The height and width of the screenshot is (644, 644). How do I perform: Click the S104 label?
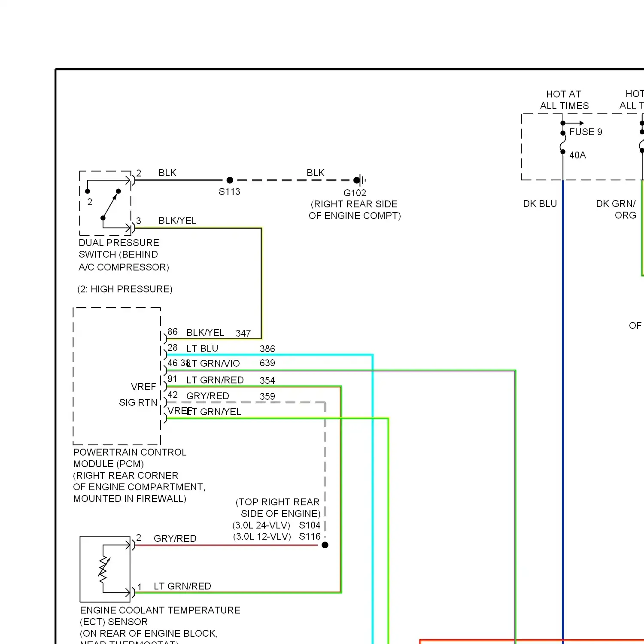click(310, 525)
